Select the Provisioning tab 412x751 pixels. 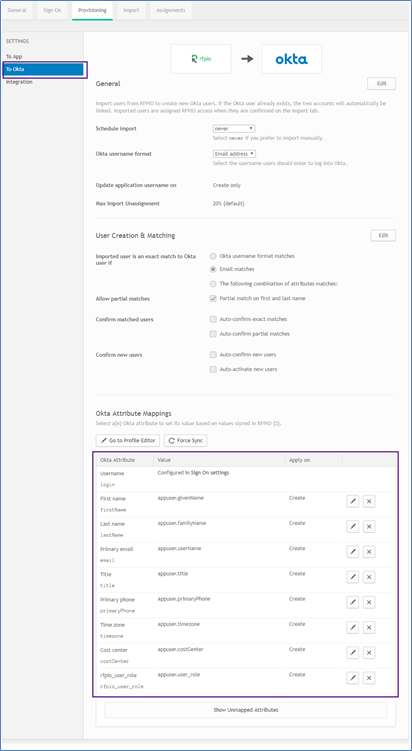point(92,11)
